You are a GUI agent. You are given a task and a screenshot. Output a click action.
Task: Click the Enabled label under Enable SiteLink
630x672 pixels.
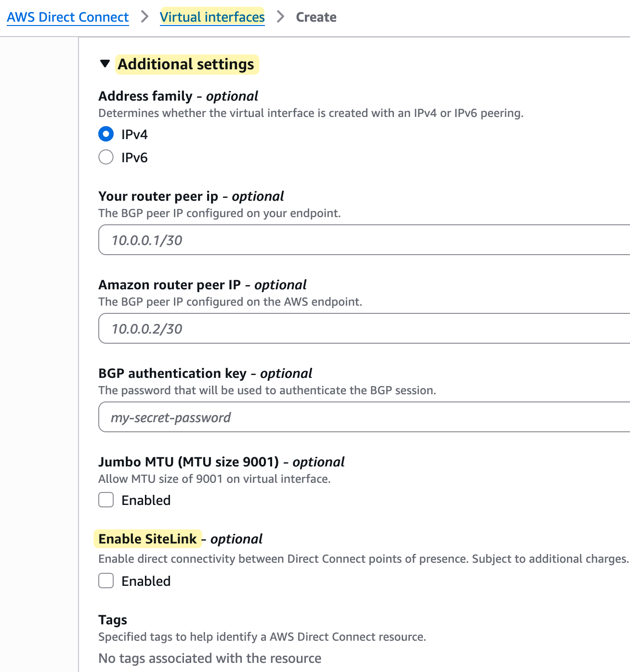[146, 581]
